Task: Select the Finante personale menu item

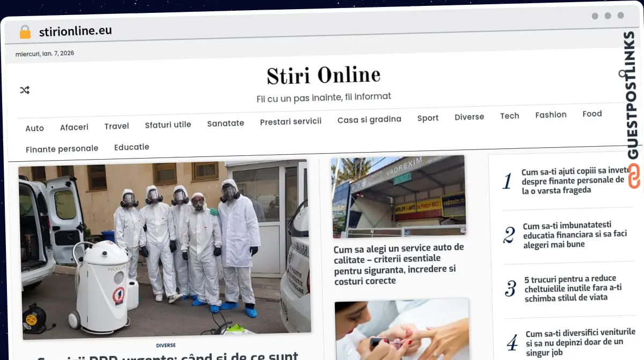Action: click(x=62, y=149)
